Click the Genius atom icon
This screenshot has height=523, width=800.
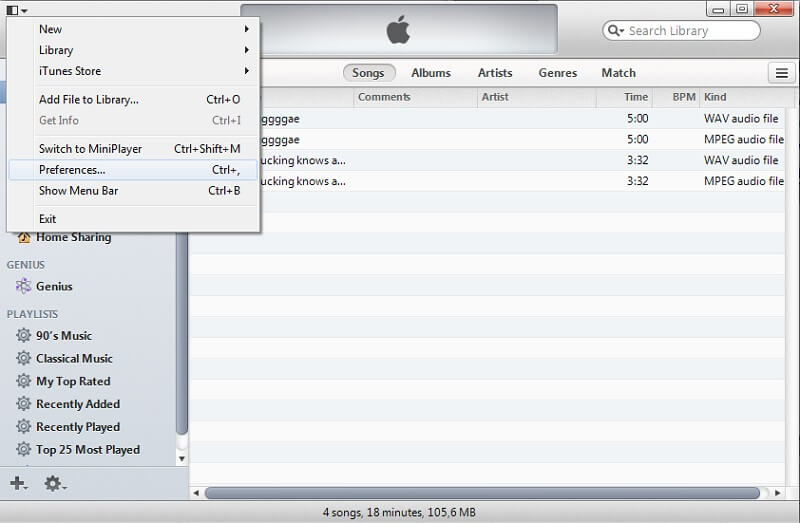coord(23,286)
